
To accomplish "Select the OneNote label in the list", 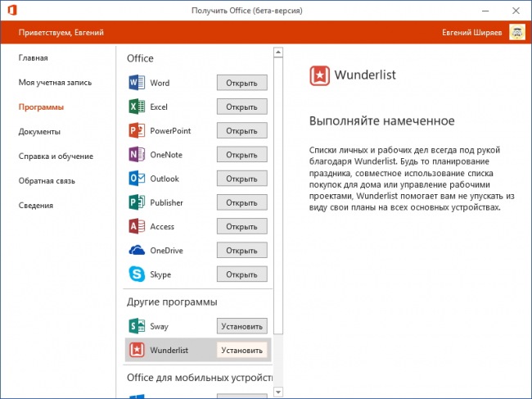I will point(166,155).
